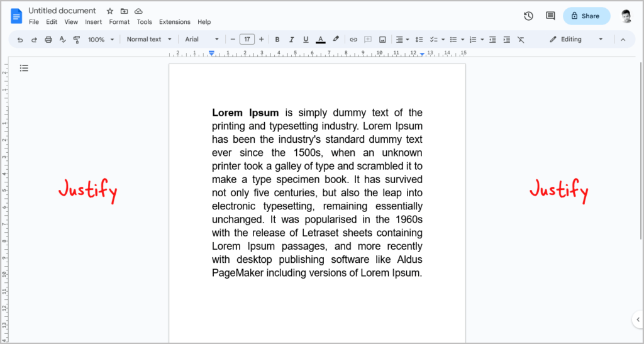Hide the menus with the chevron

click(623, 40)
